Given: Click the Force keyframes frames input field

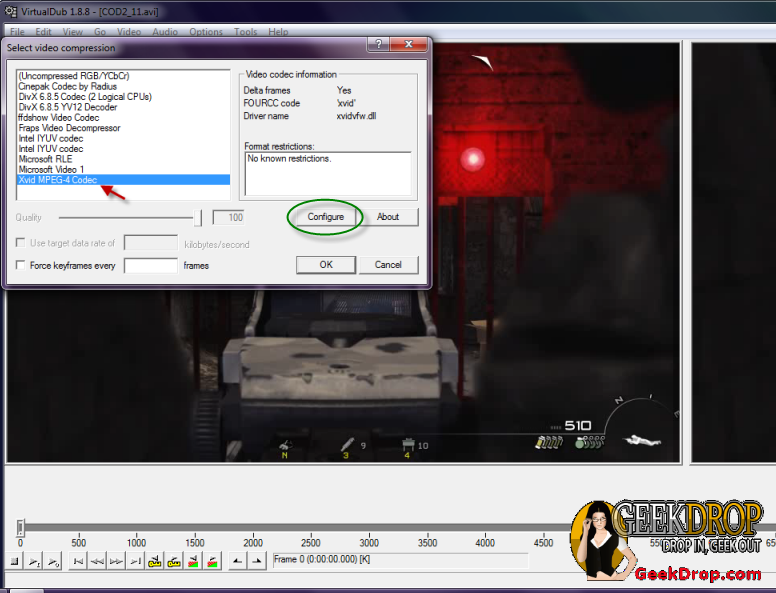Looking at the screenshot, I should tap(150, 265).
